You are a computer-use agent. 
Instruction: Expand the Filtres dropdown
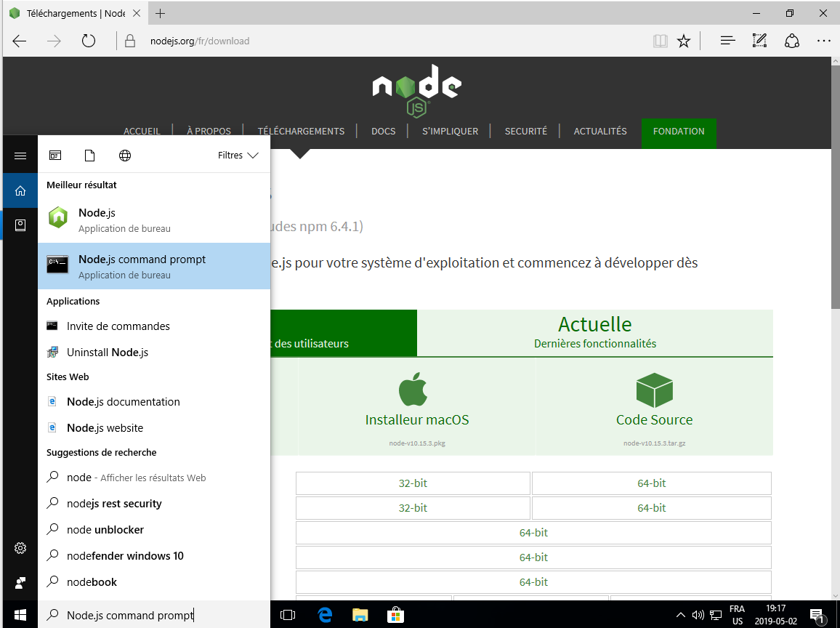click(238, 155)
